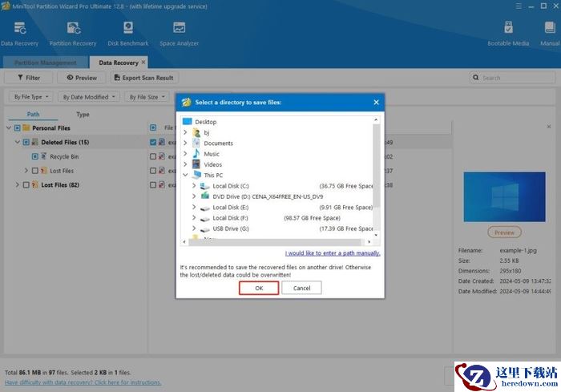This screenshot has height=392, width=561.
Task: Click OK to confirm save directory
Action: click(x=259, y=288)
